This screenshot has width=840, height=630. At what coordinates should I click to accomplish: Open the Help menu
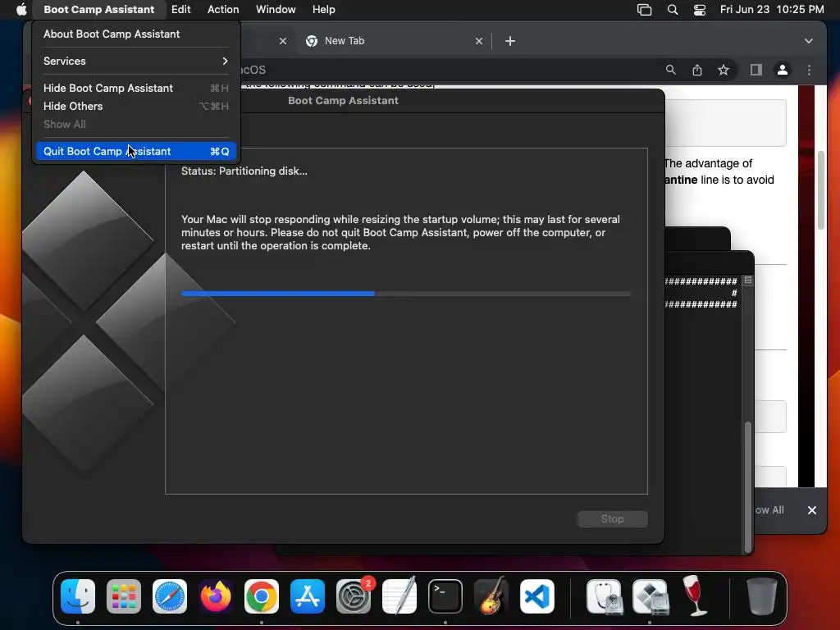(323, 9)
